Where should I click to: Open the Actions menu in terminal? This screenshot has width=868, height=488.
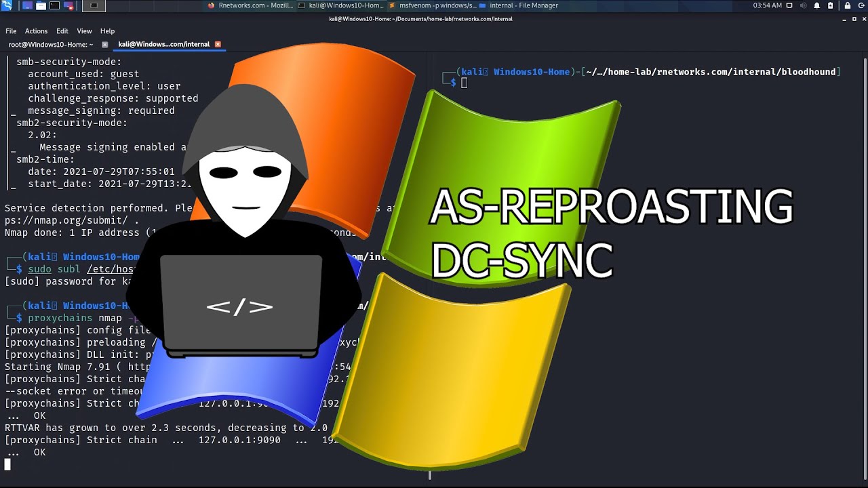(36, 31)
